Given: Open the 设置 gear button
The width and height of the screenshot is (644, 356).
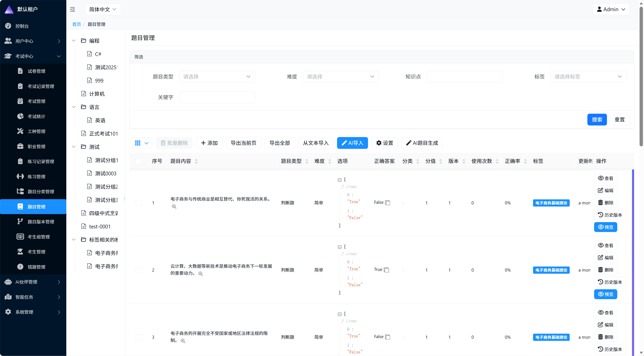Looking at the screenshot, I should coord(384,143).
